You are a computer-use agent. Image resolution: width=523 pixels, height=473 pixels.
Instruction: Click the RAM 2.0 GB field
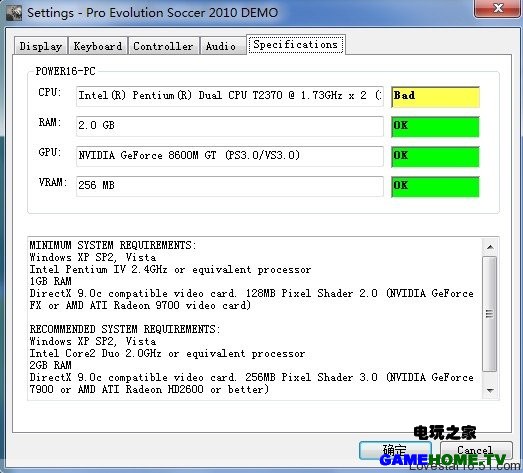[229, 126]
